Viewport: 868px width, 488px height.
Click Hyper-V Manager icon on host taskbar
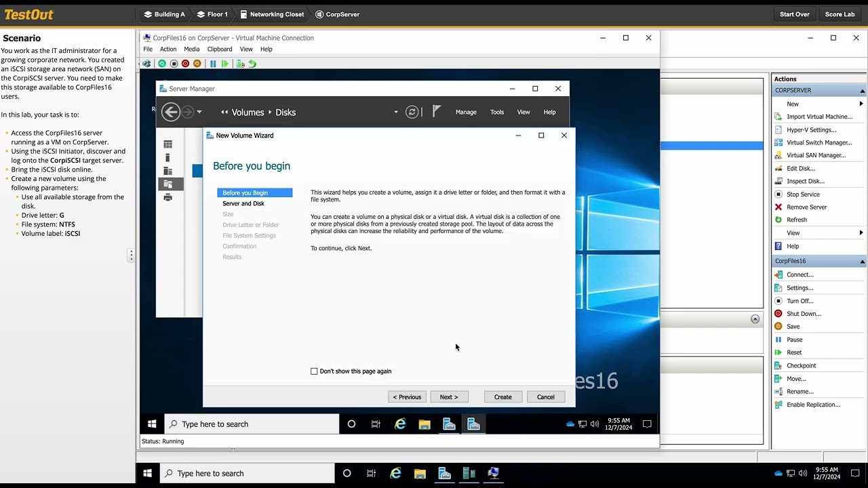click(469, 473)
